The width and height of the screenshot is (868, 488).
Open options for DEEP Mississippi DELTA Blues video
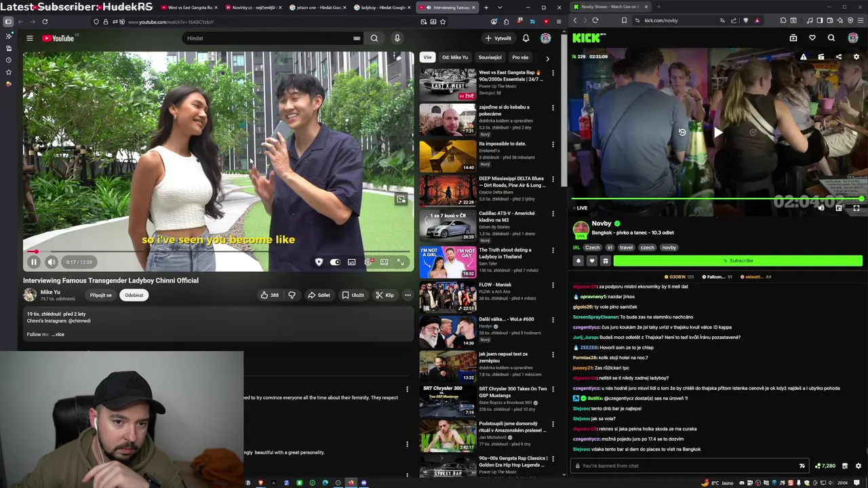553,179
